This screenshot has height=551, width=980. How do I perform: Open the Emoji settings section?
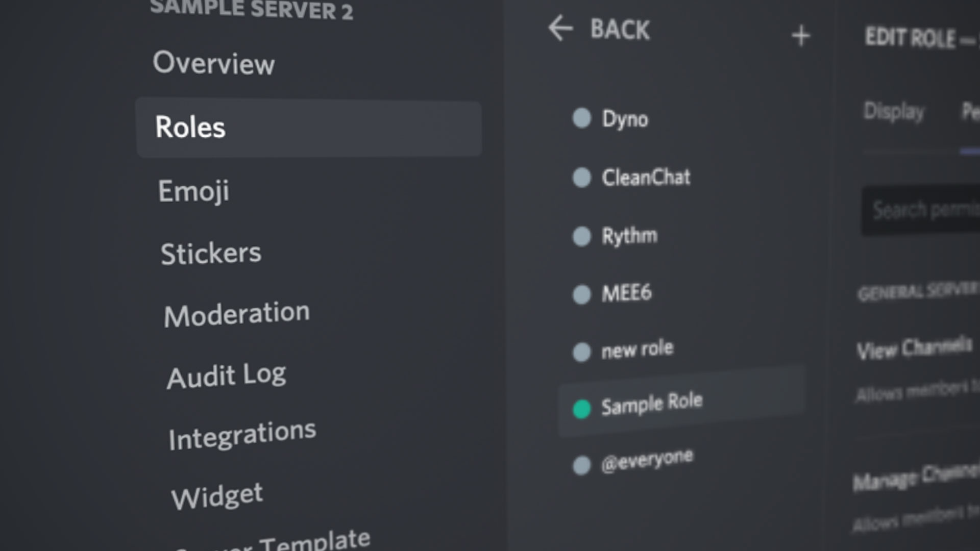point(193,191)
